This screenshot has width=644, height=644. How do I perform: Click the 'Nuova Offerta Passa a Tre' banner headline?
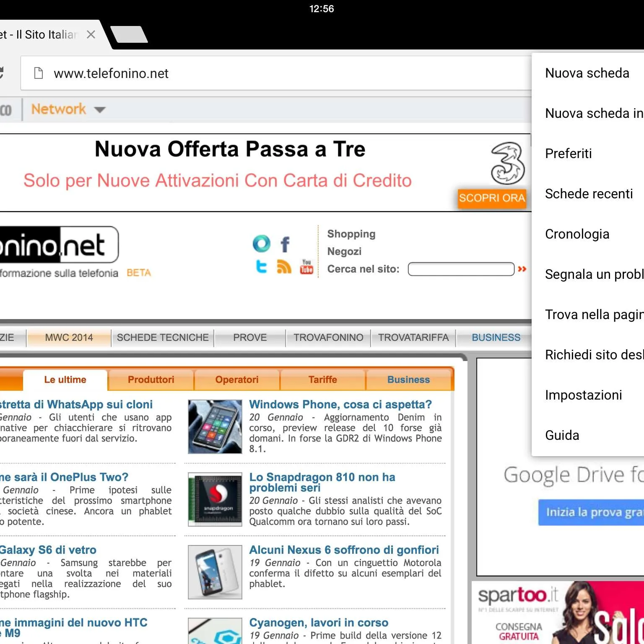click(x=230, y=149)
